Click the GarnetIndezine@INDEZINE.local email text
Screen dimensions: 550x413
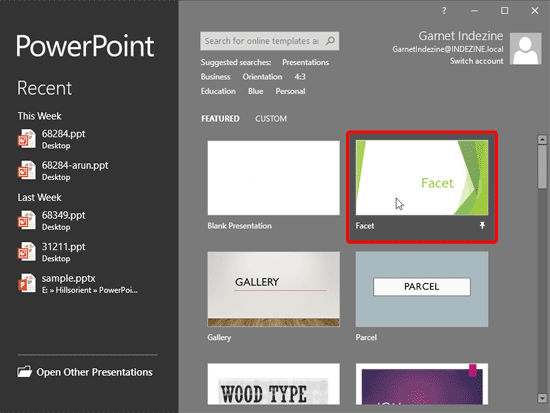(x=448, y=49)
